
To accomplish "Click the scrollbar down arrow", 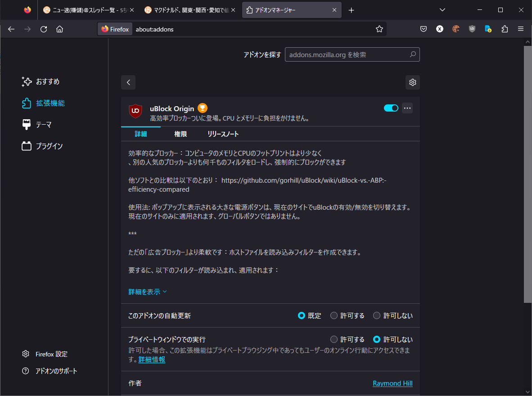I will click(x=527, y=392).
